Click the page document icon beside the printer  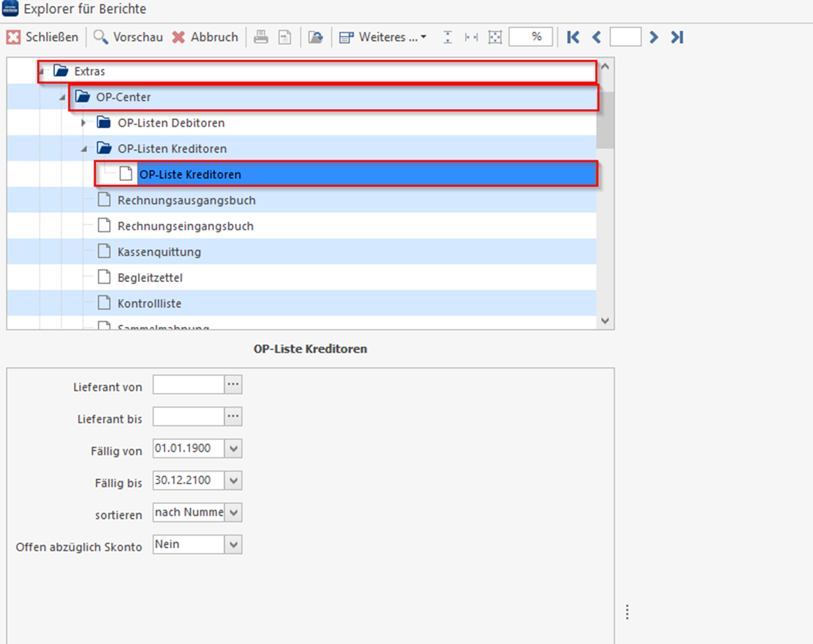284,37
